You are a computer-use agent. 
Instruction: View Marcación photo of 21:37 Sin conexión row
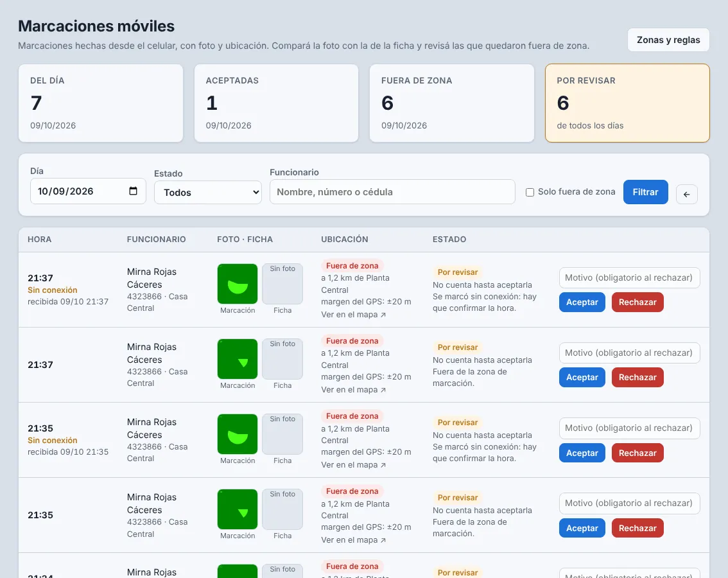[238, 284]
